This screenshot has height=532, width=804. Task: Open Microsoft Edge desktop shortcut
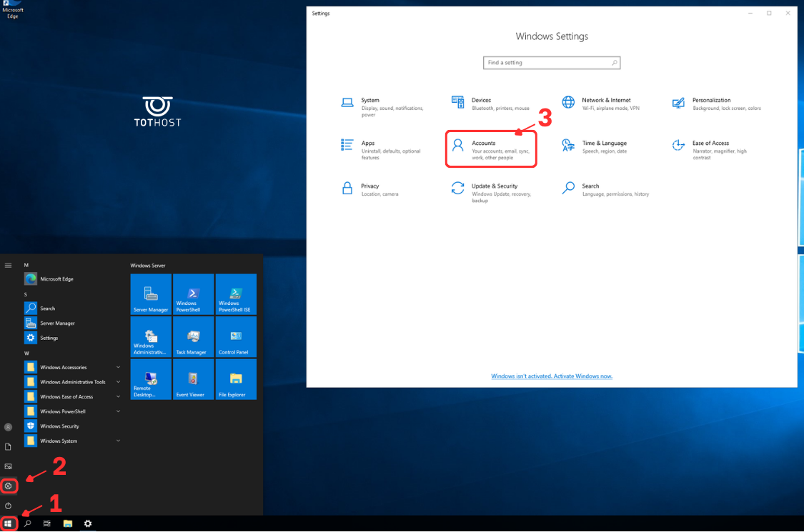tap(12, 10)
